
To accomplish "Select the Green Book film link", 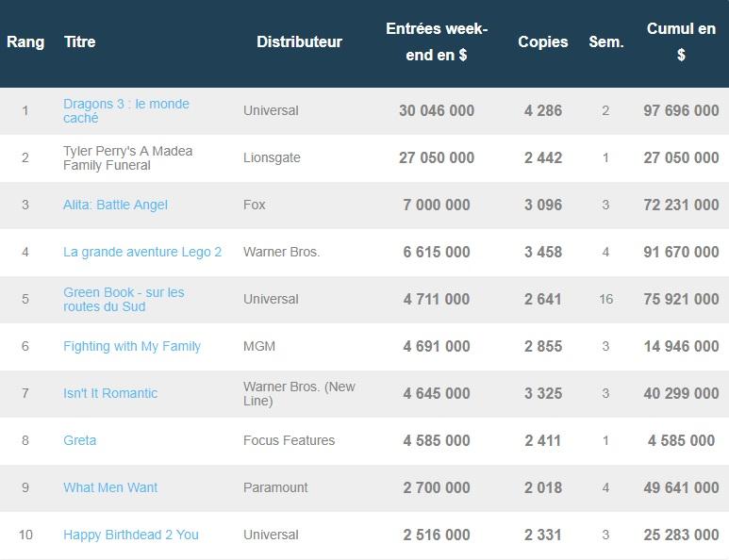I will [x=124, y=299].
